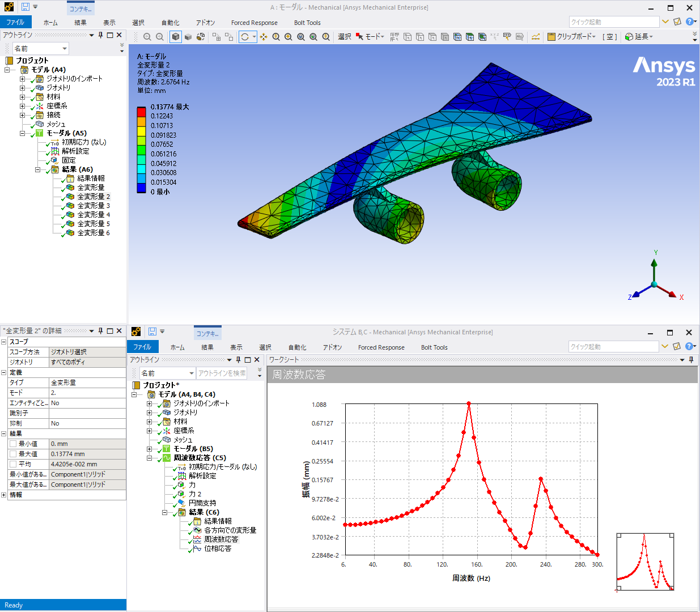Open ファイル tab in top window
The image size is (700, 612).
point(15,22)
